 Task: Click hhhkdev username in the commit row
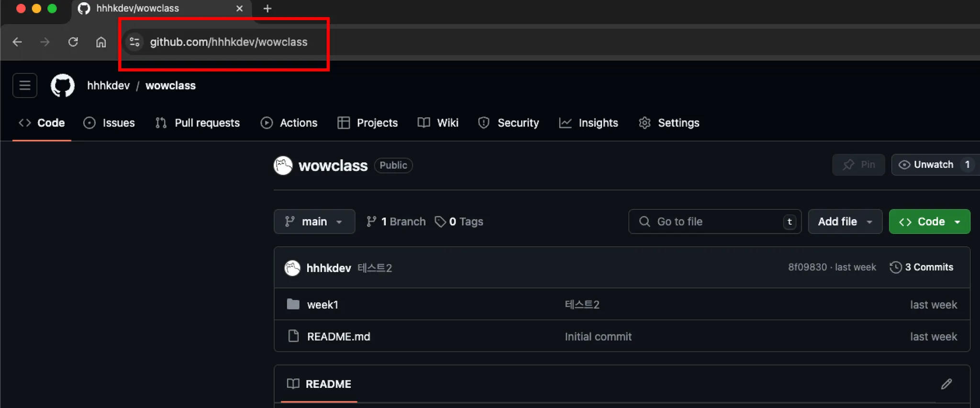329,268
